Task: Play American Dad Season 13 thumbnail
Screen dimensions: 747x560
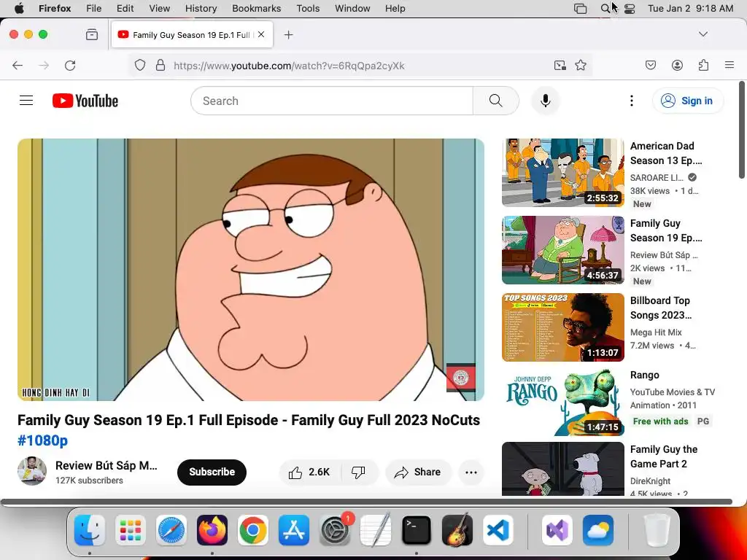Action: [562, 172]
